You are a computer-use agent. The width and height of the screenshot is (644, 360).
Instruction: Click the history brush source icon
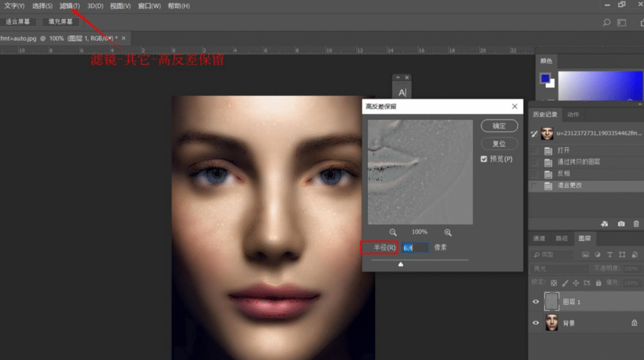coord(534,133)
